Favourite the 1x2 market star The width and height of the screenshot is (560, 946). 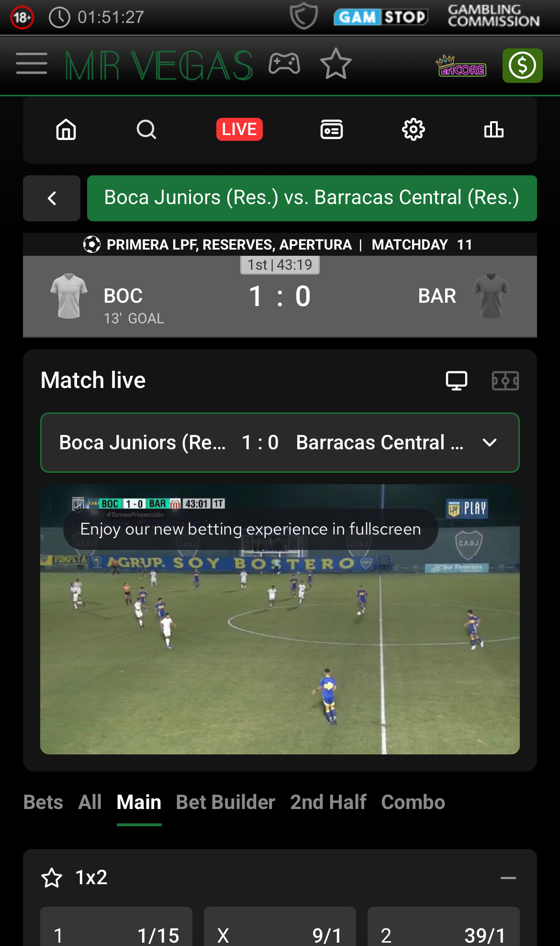tap(52, 878)
